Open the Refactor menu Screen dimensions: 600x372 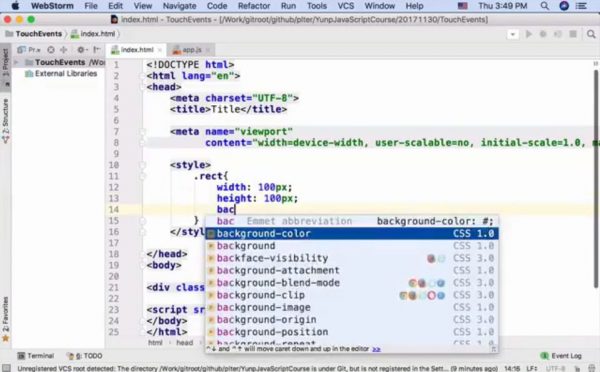point(254,6)
